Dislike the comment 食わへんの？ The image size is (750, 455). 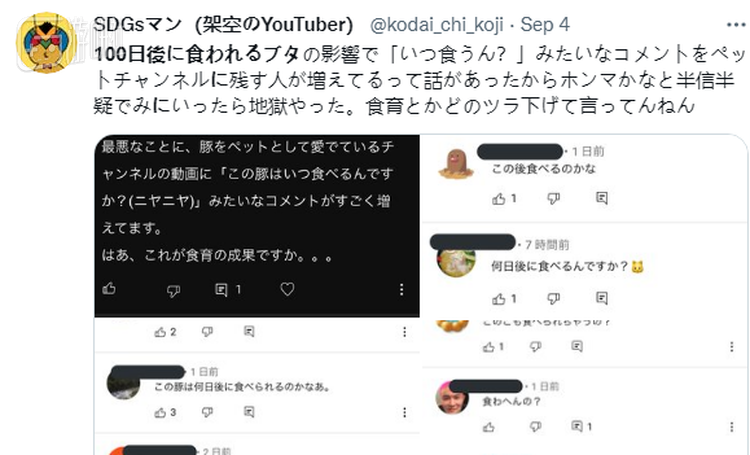(x=535, y=427)
